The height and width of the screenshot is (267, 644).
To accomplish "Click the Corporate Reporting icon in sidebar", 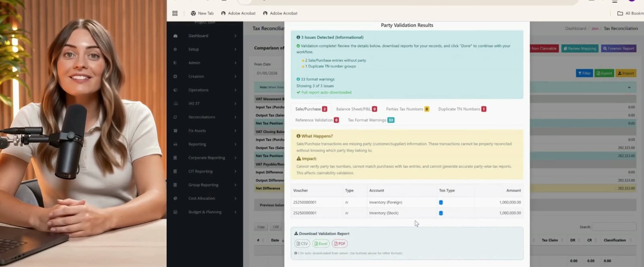I will click(175, 158).
